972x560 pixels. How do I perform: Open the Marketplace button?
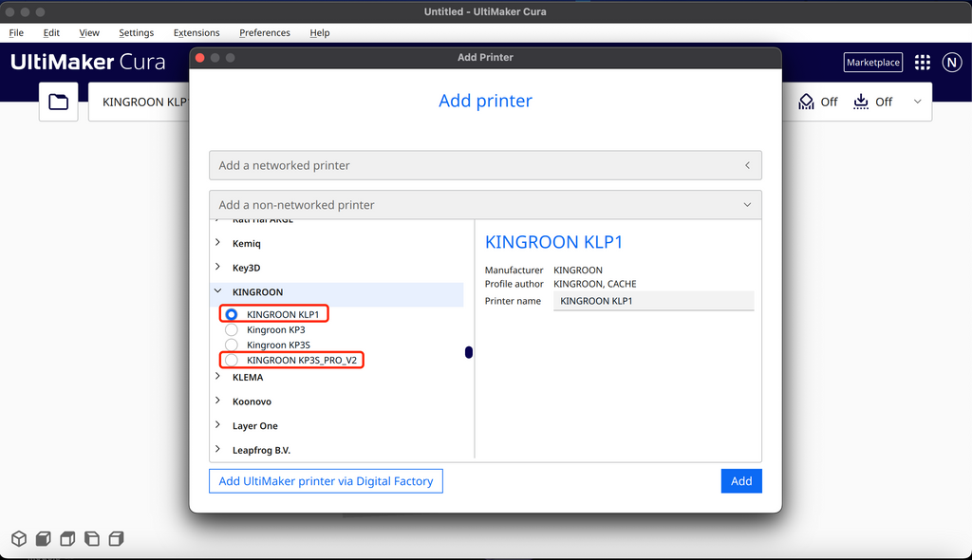click(x=873, y=62)
